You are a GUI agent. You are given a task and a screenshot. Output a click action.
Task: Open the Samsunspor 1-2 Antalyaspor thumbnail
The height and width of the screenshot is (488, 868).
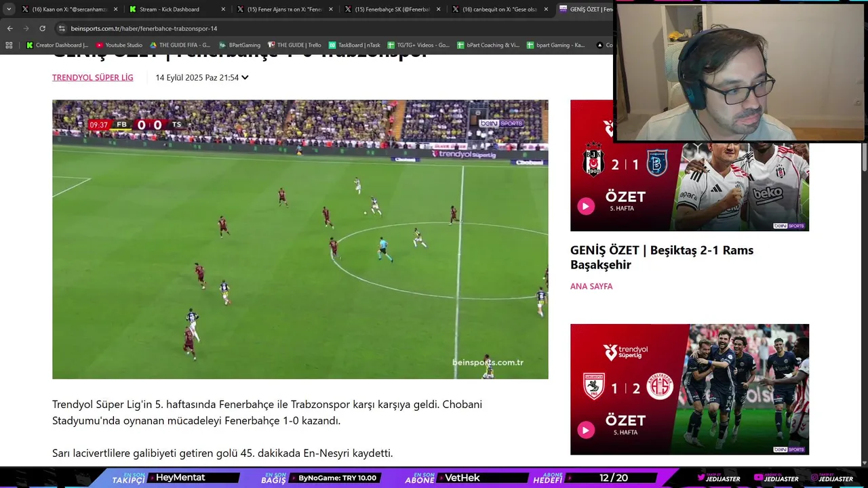pos(690,389)
